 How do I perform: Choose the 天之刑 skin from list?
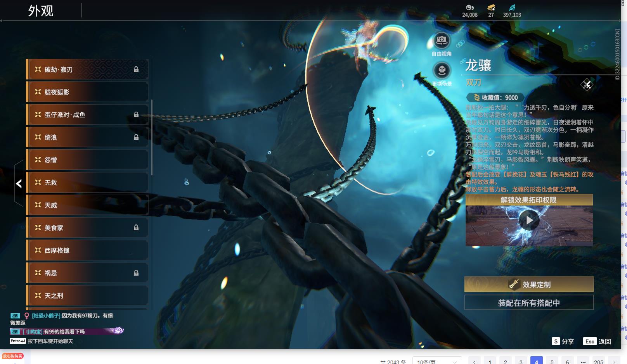tap(87, 295)
